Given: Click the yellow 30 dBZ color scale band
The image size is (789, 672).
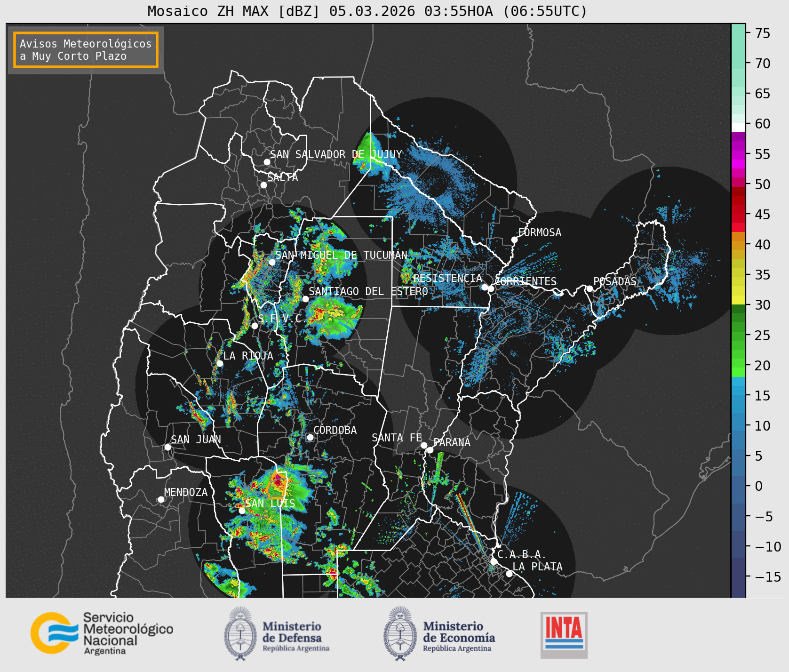Looking at the screenshot, I should (x=738, y=300).
